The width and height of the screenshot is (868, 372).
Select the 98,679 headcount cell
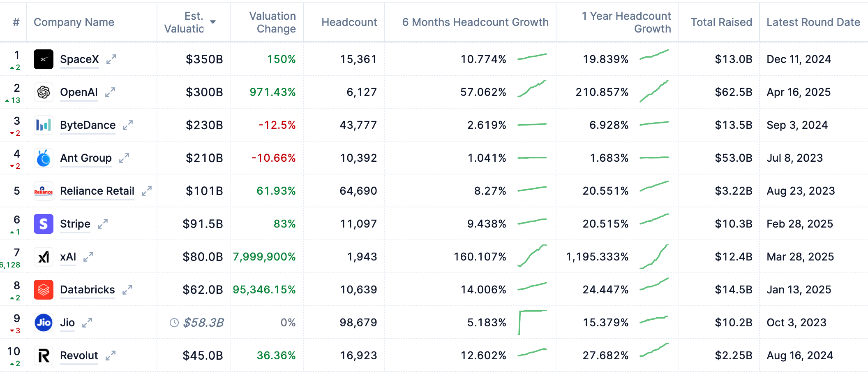358,323
